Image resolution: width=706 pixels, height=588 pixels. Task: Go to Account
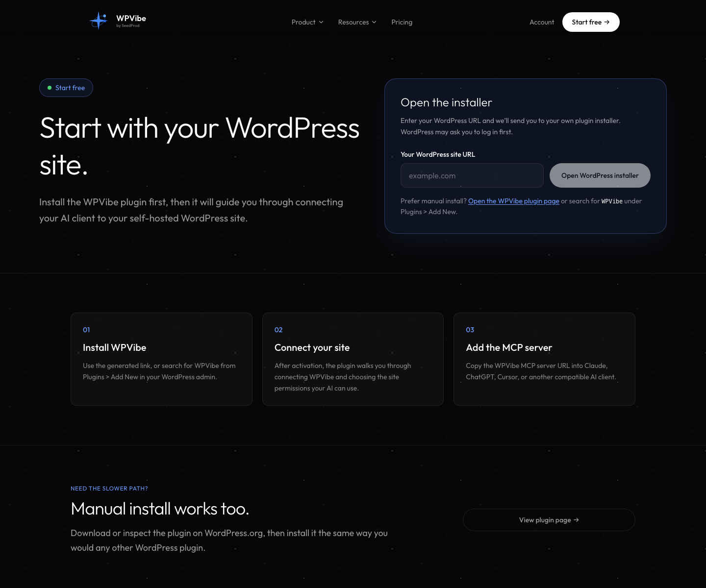[542, 22]
